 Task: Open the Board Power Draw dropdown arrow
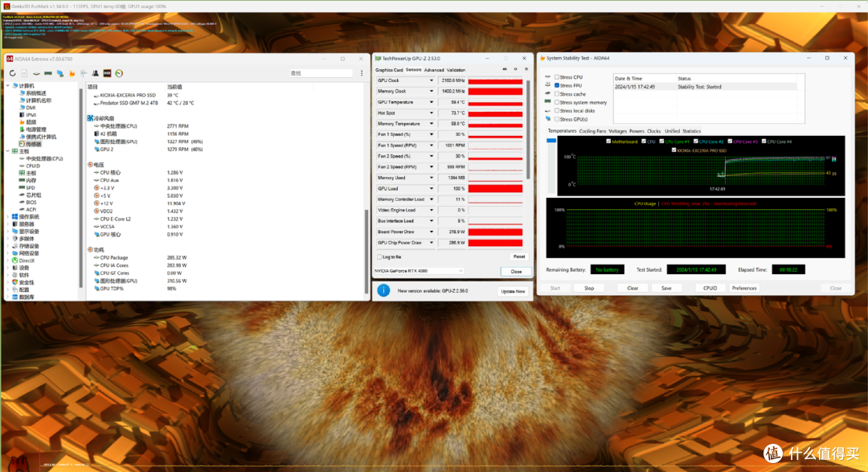pos(432,232)
